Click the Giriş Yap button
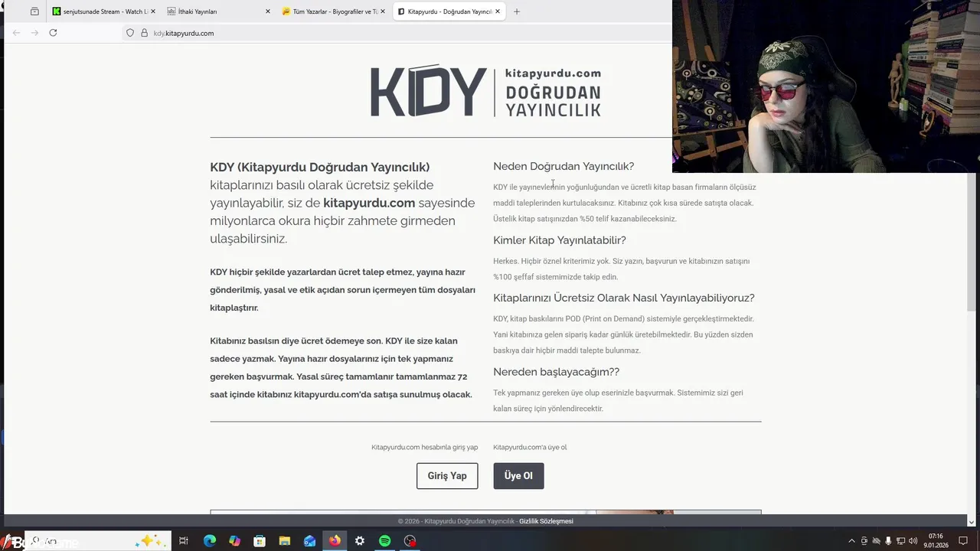This screenshot has height=551, width=980. (447, 476)
